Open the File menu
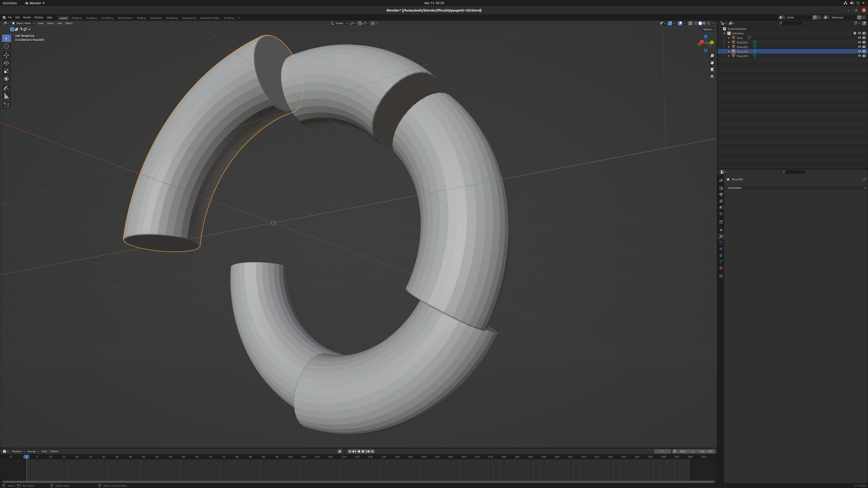Image resolution: width=868 pixels, height=488 pixels. [10, 18]
